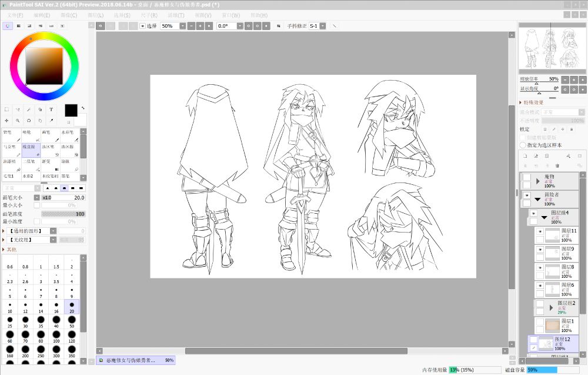
Task: Select the Text tool (T) icon
Action: [51, 109]
